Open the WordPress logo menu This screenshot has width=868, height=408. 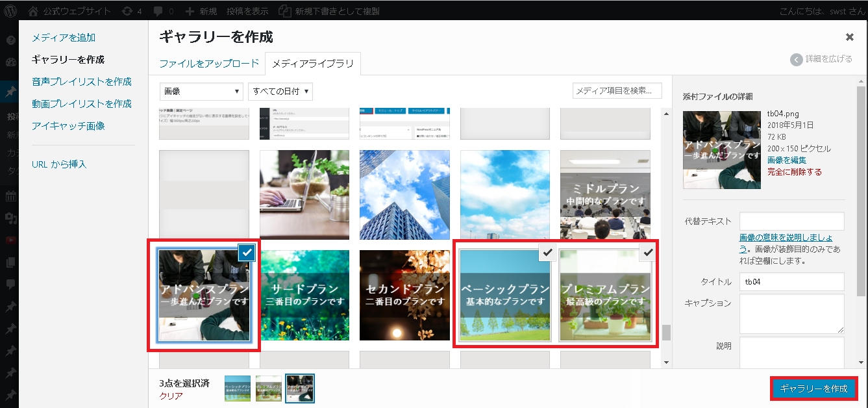point(10,11)
